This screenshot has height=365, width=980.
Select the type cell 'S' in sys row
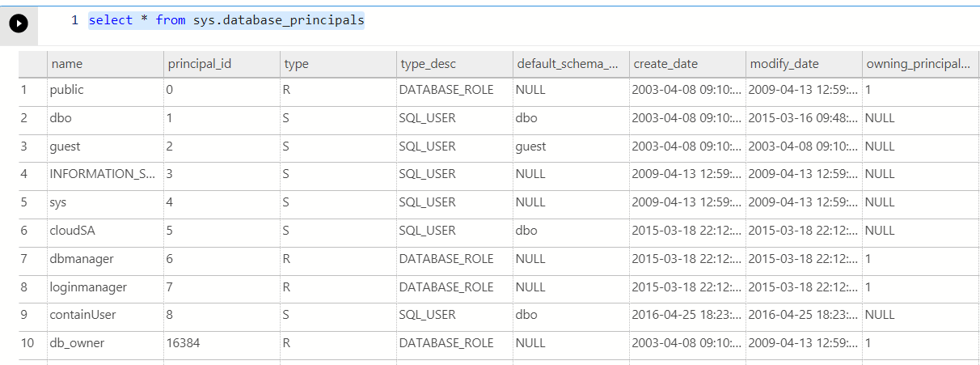click(338, 202)
